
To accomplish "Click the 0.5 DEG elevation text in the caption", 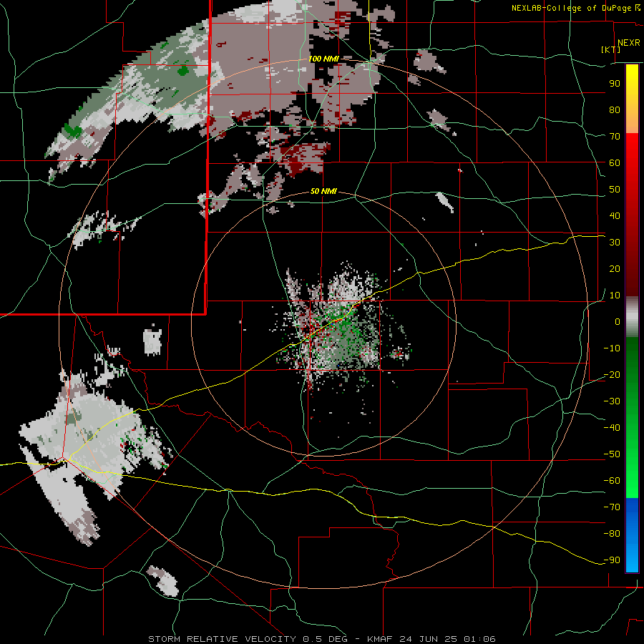I will point(324,639).
